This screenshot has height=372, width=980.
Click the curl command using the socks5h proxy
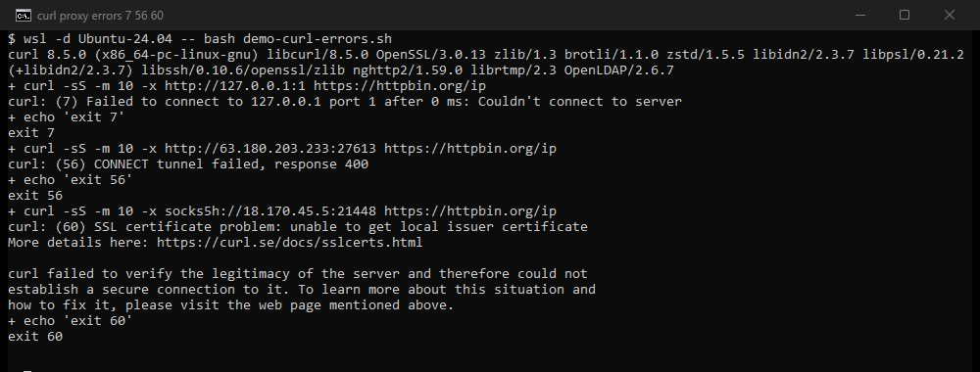(x=282, y=210)
